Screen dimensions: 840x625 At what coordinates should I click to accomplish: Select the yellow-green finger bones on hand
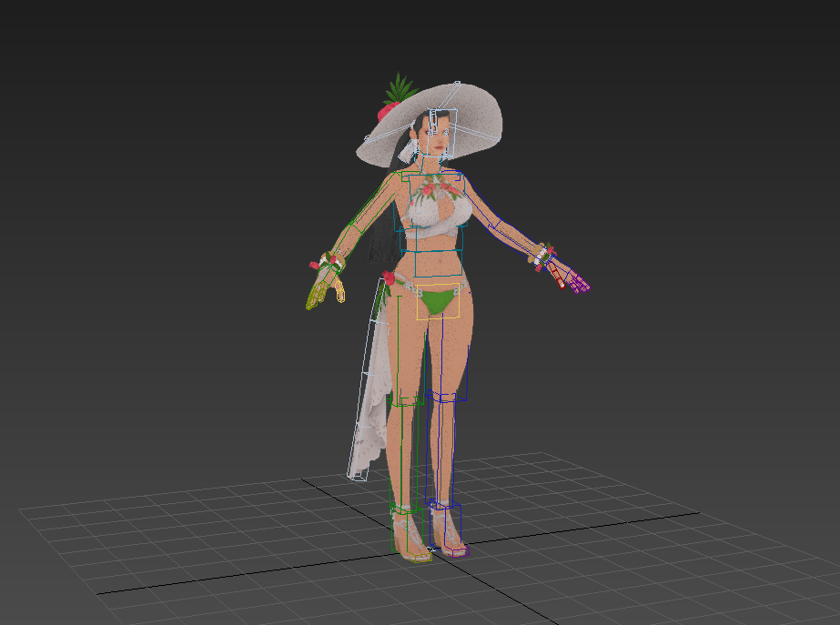pyautogui.click(x=319, y=294)
